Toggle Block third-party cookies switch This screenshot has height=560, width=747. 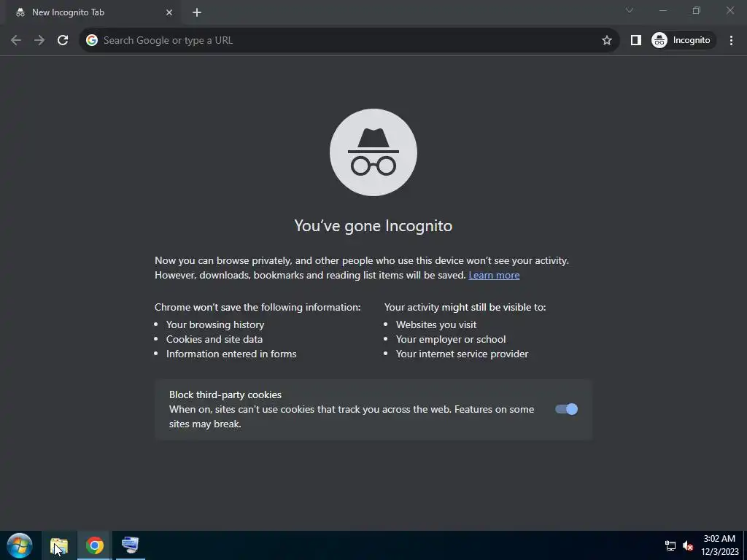pos(566,409)
